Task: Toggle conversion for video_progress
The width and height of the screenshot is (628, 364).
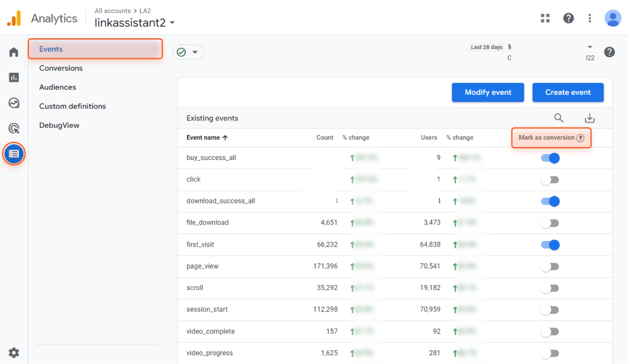Action: click(x=550, y=353)
